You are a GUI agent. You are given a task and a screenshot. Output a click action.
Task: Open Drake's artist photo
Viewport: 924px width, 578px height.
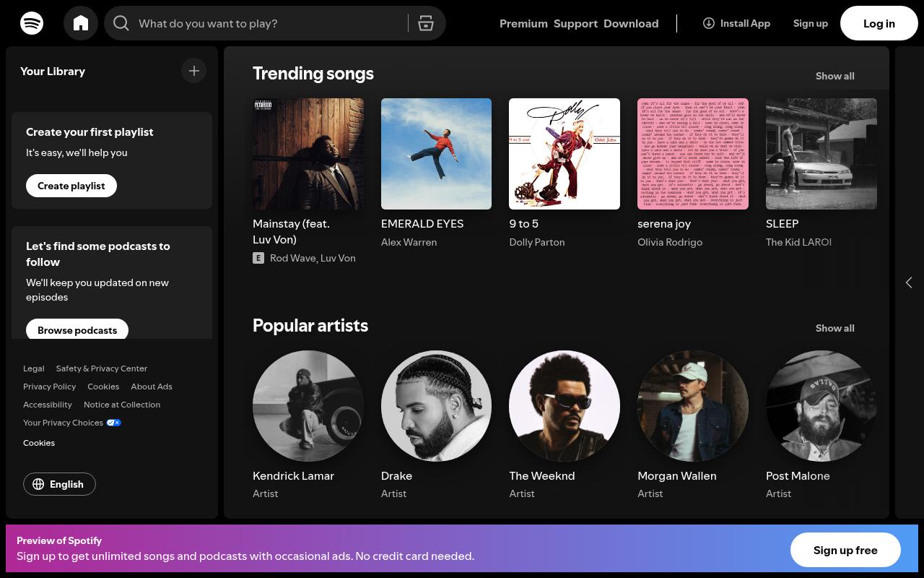pyautogui.click(x=436, y=406)
